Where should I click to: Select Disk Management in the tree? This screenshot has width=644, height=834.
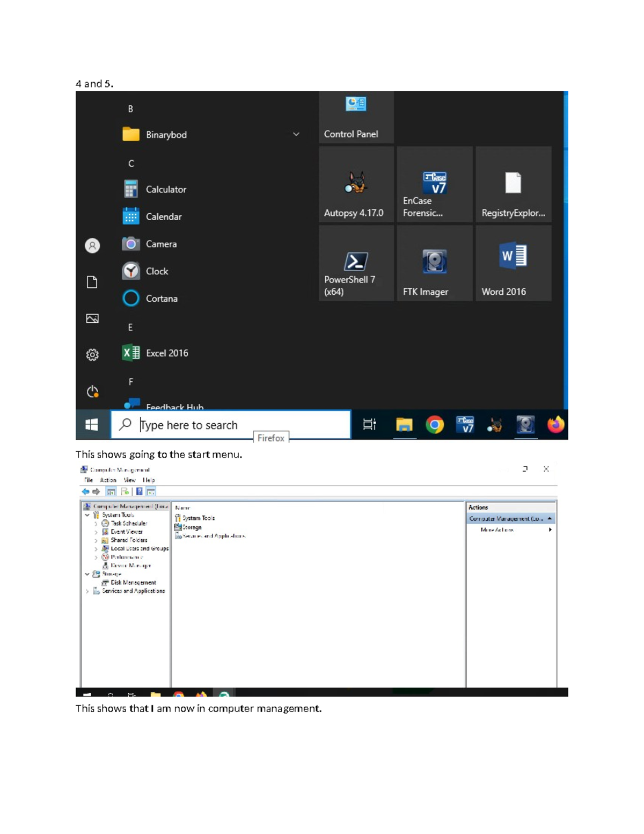(x=129, y=583)
